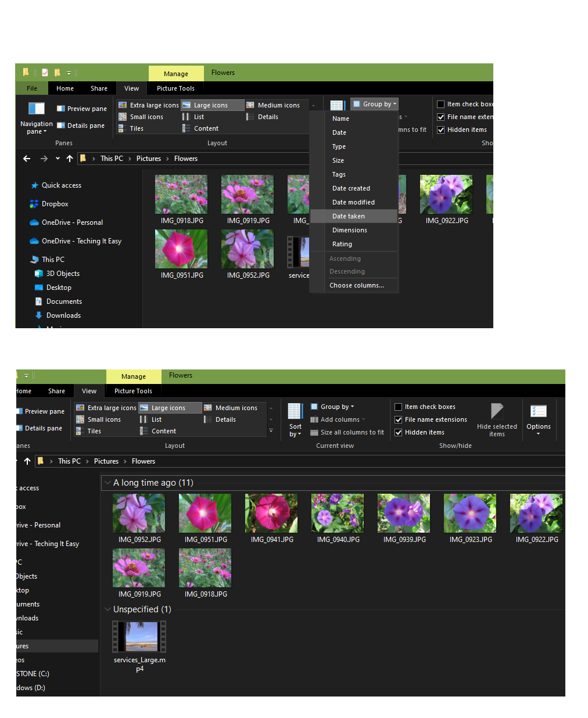Open Quick access in top navigation tree
This screenshot has height=718, width=588.
pos(56,185)
